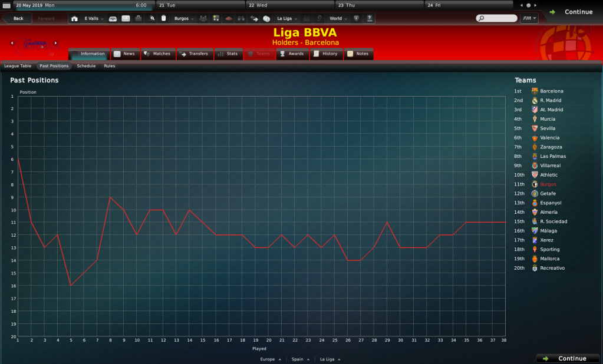Click the Back button

pos(17,18)
